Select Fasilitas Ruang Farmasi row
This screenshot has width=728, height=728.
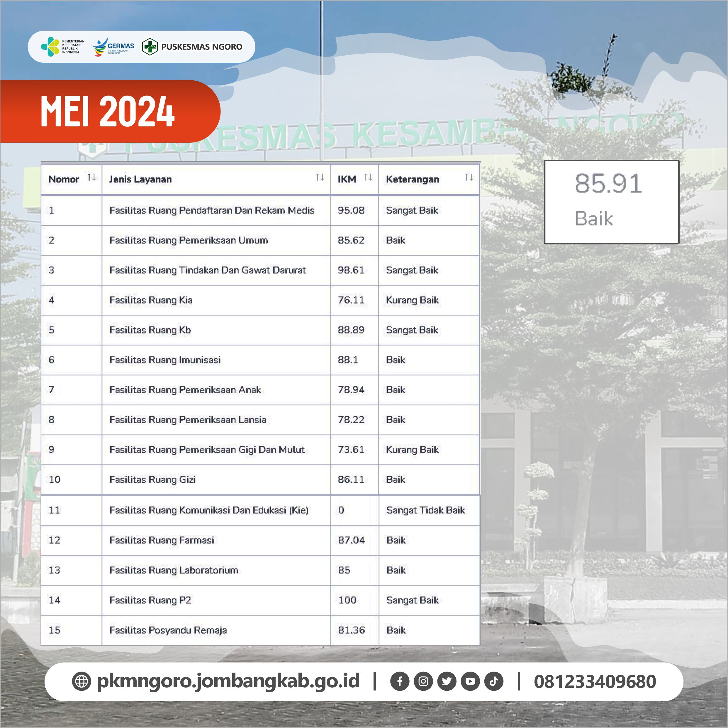(260, 540)
